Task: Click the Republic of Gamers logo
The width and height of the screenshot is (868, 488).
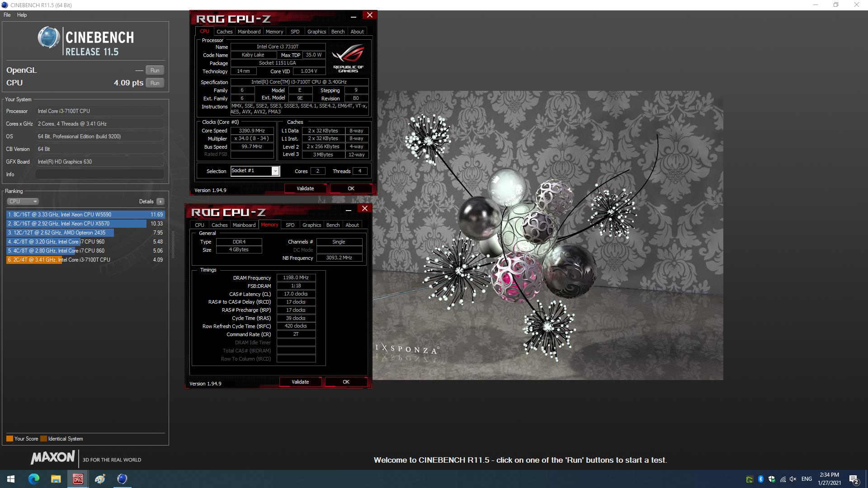Action: click(348, 58)
